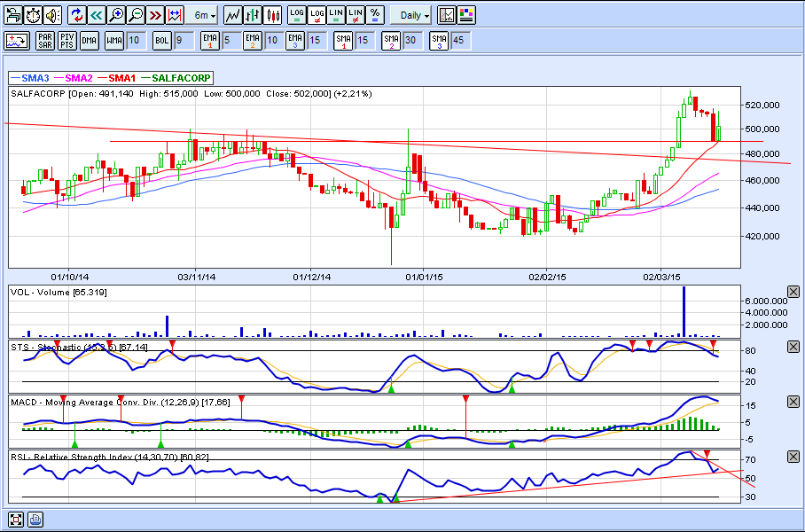Click the SMA 2 period field showing 30
The width and height of the screenshot is (805, 532).
click(412, 40)
